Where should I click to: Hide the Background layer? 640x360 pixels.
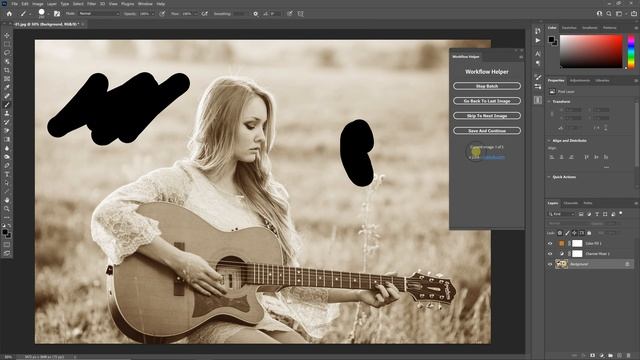coord(550,264)
